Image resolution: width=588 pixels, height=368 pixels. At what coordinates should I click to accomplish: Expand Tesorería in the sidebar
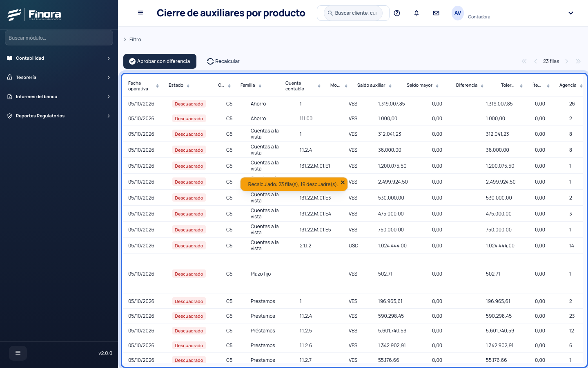point(59,77)
